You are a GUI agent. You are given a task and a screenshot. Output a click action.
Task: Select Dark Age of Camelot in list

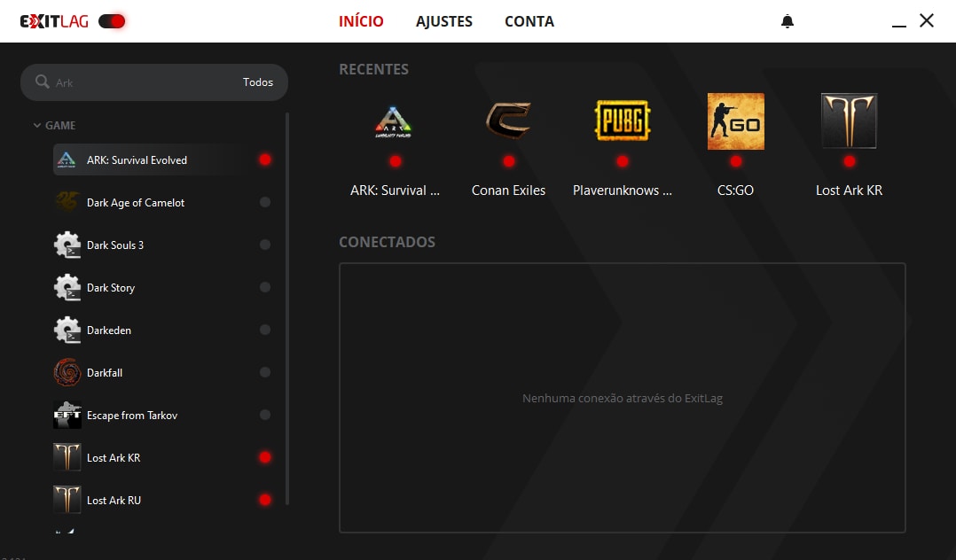[136, 203]
